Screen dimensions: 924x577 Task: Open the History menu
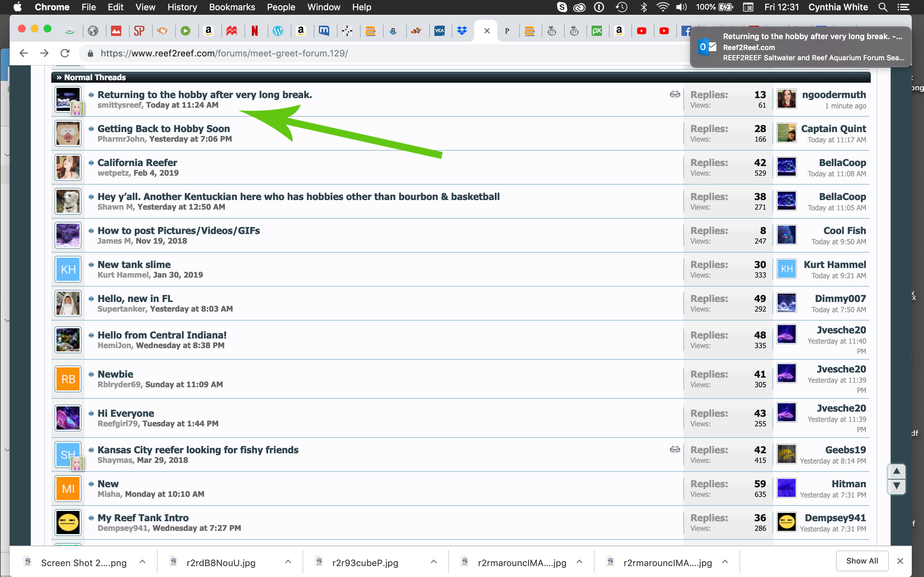click(182, 7)
